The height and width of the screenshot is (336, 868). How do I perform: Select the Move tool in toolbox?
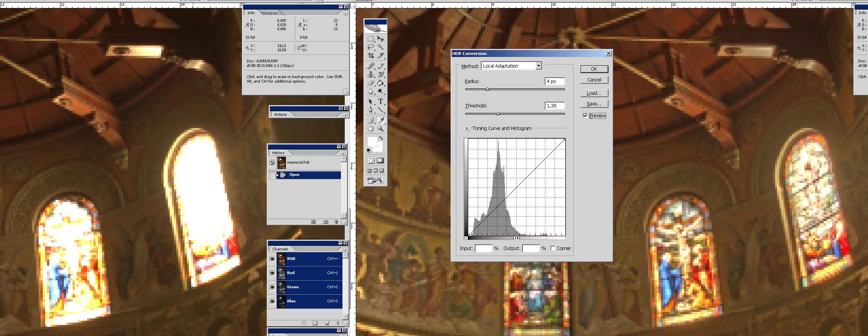click(x=380, y=39)
